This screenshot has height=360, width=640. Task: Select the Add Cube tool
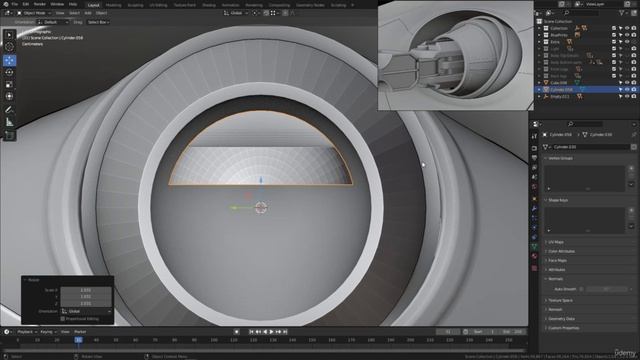tap(9, 135)
